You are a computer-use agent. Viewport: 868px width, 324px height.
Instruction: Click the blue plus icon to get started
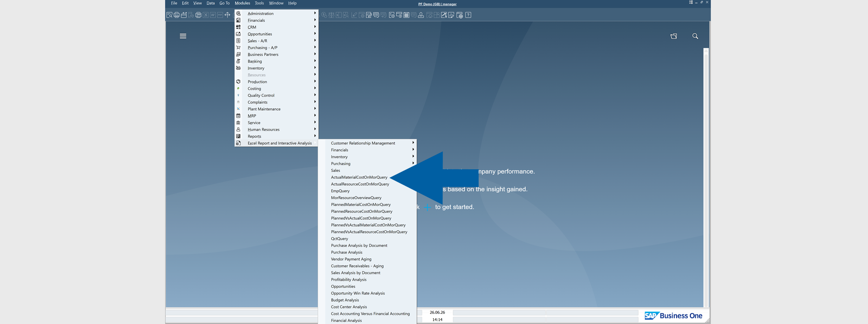pos(427,207)
